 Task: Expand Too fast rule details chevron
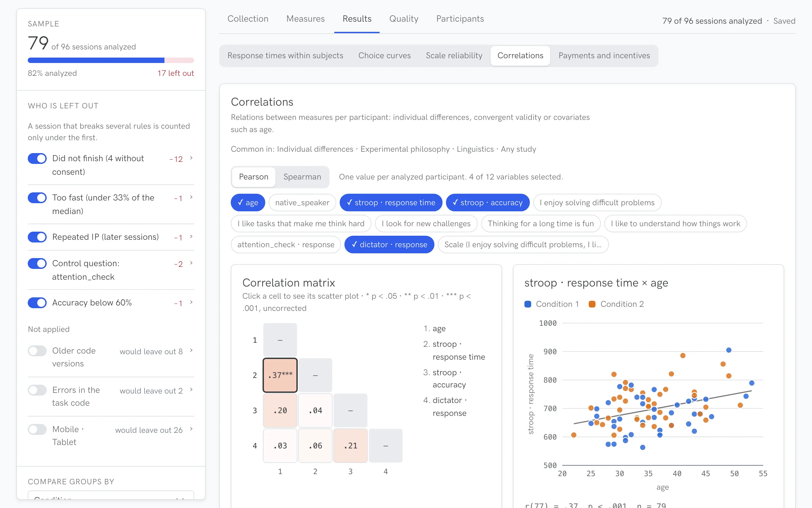pos(191,197)
